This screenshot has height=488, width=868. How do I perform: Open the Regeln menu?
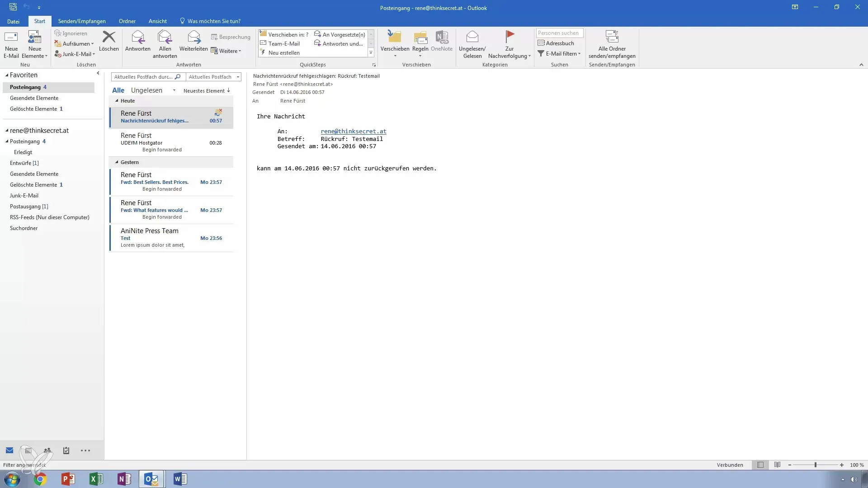coord(420,44)
